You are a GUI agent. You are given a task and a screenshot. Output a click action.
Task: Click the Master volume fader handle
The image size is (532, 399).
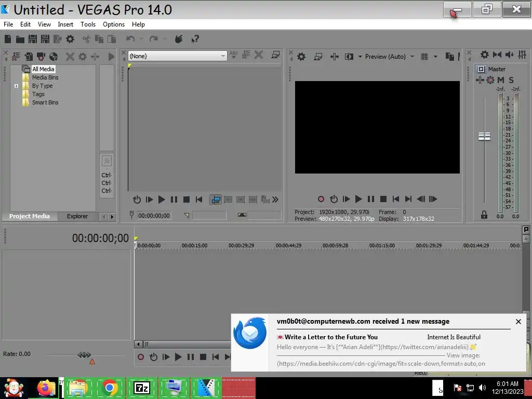pyautogui.click(x=484, y=137)
